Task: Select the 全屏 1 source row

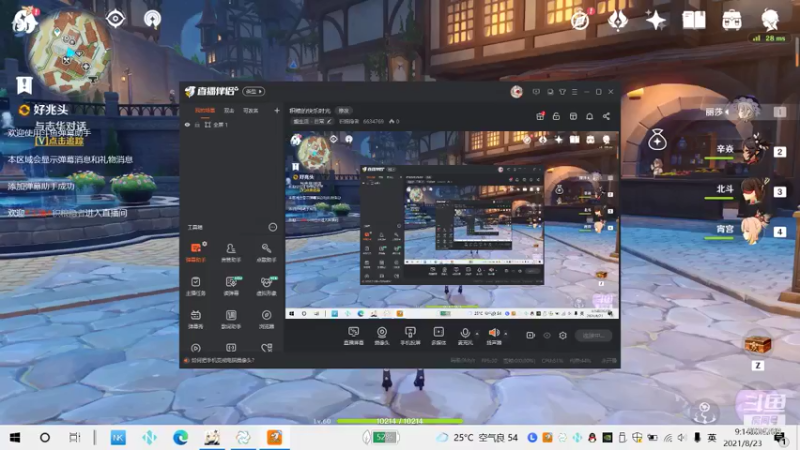Action: tap(231, 124)
